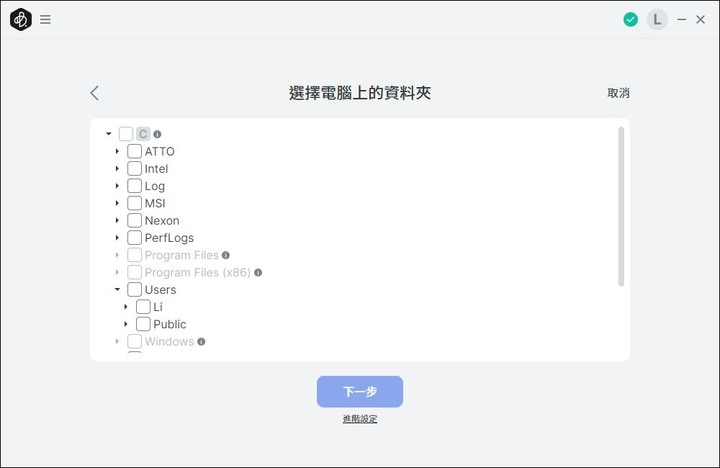Close the application window
Viewport: 720px width, 468px height.
pos(700,19)
